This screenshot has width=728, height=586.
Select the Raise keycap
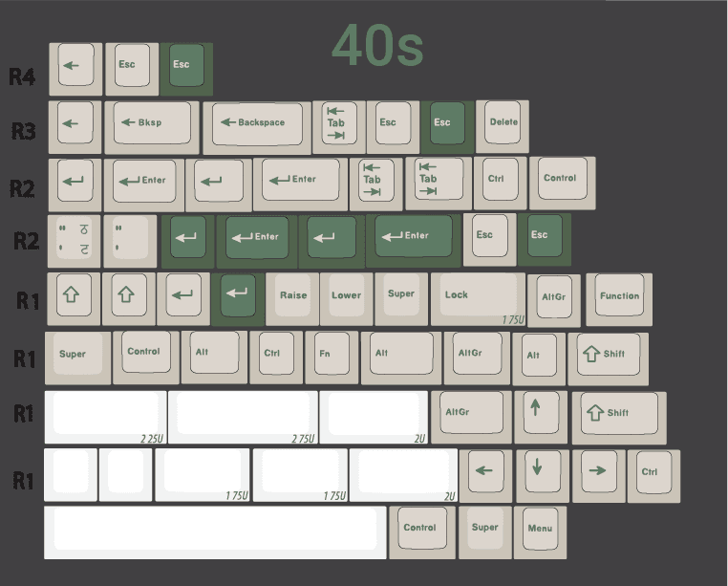pyautogui.click(x=292, y=297)
